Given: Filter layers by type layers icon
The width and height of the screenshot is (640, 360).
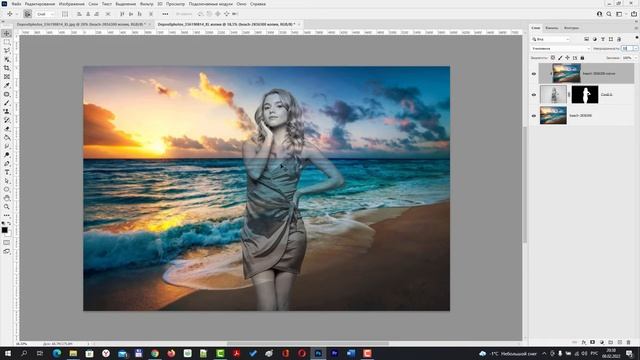Looking at the screenshot, I should pos(603,39).
